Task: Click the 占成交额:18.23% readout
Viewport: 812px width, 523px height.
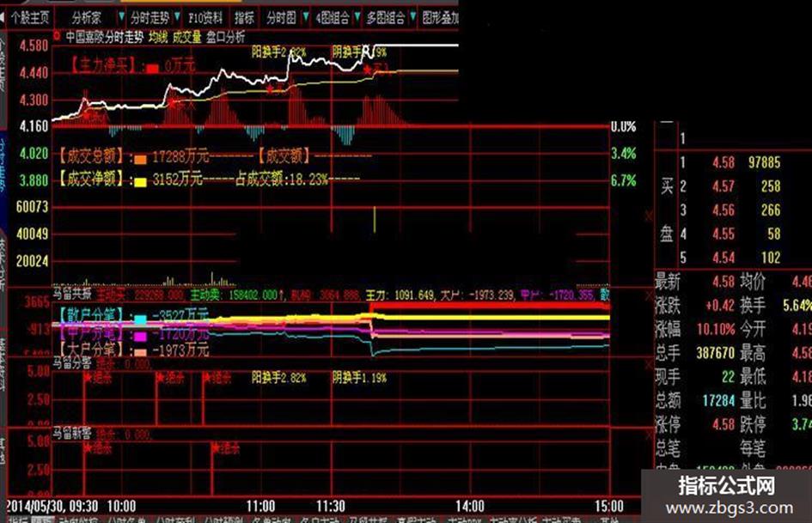Action: coord(282,179)
